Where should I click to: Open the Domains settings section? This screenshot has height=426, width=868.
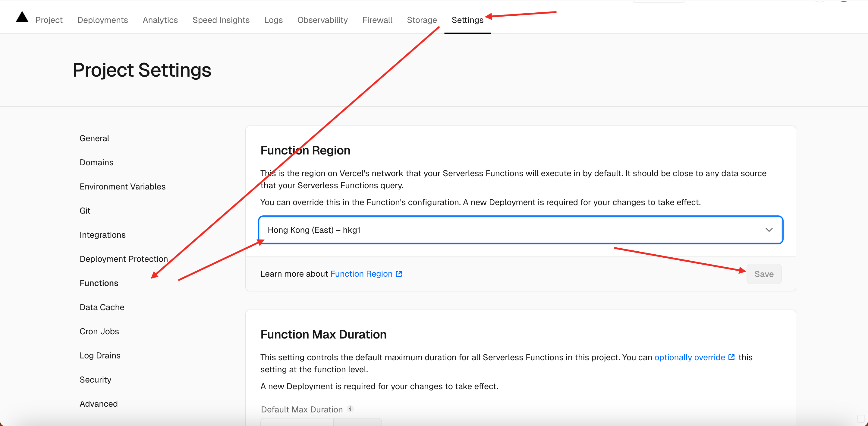click(x=96, y=163)
